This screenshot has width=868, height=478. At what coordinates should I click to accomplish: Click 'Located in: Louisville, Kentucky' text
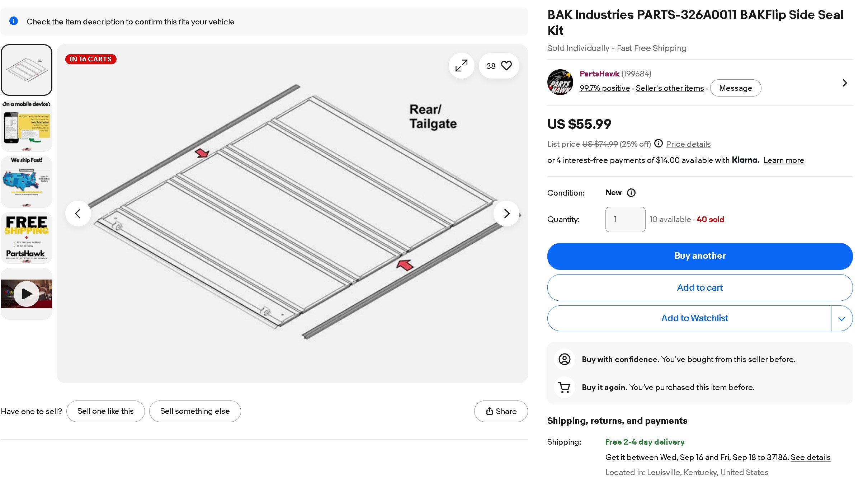687,473
